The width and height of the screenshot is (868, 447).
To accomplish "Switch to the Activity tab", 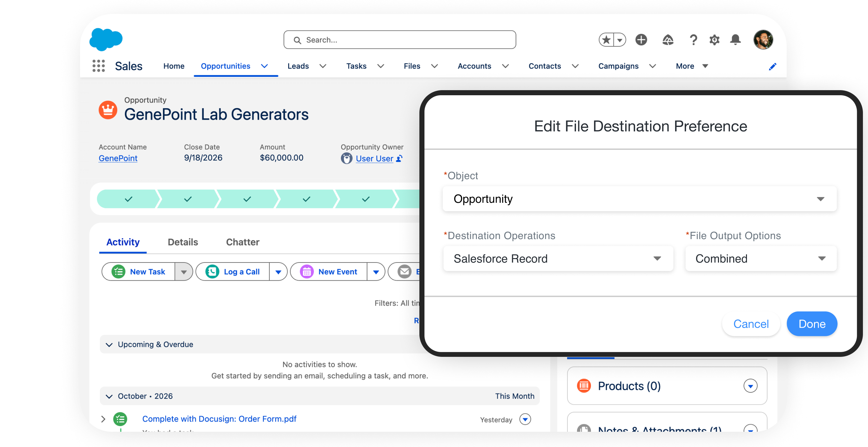I will (123, 242).
